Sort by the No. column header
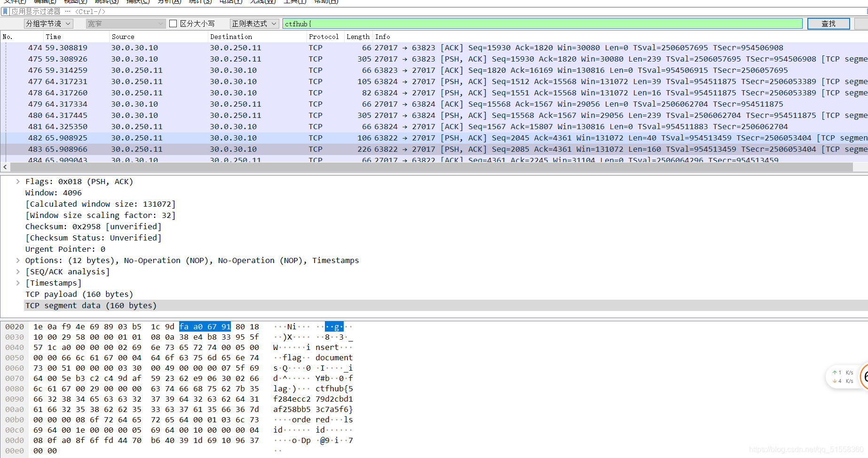The width and height of the screenshot is (868, 458). [x=22, y=37]
